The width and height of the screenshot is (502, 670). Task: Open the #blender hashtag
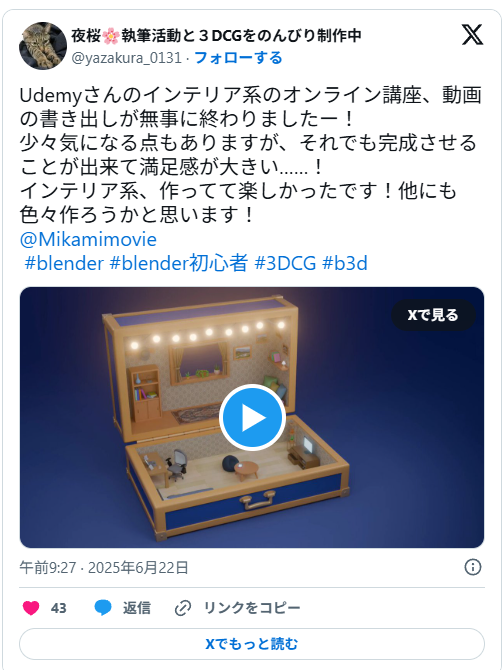64,263
